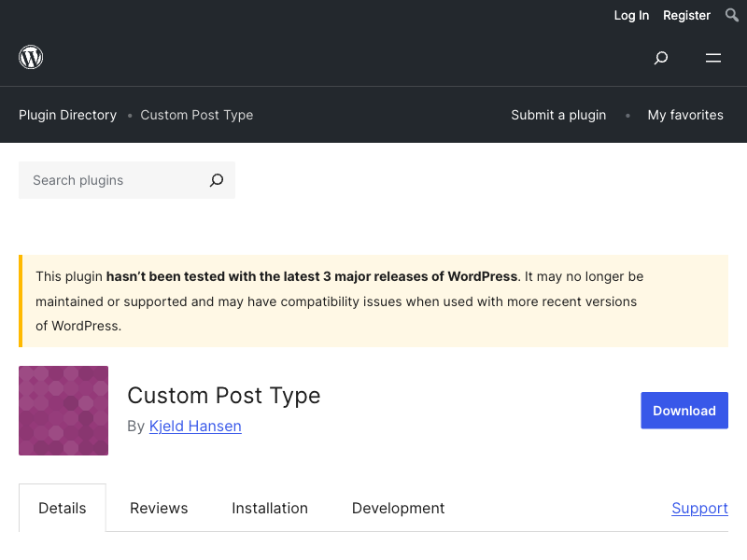Open the Support link
Screen dimensions: 747x560
[x=699, y=508]
